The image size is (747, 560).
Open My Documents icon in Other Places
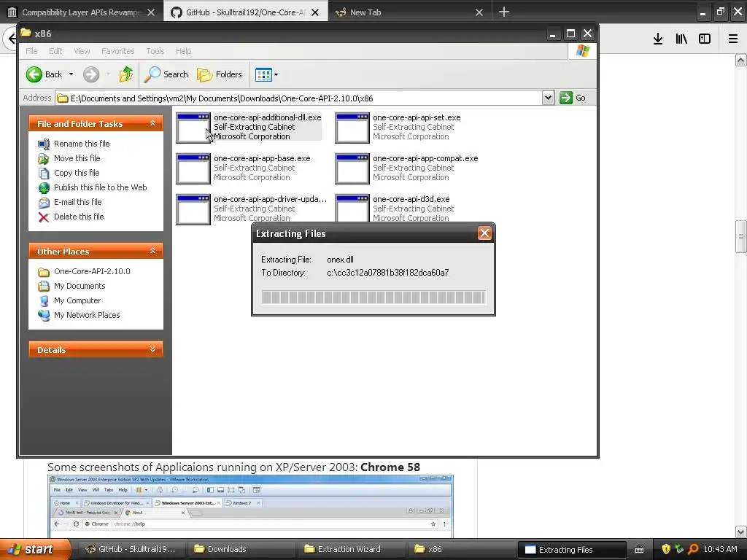click(44, 286)
